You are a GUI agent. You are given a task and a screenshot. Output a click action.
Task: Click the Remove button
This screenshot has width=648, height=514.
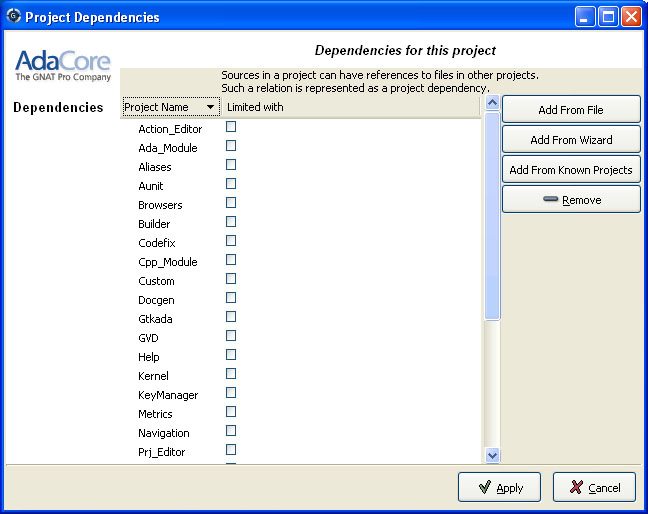pos(571,200)
